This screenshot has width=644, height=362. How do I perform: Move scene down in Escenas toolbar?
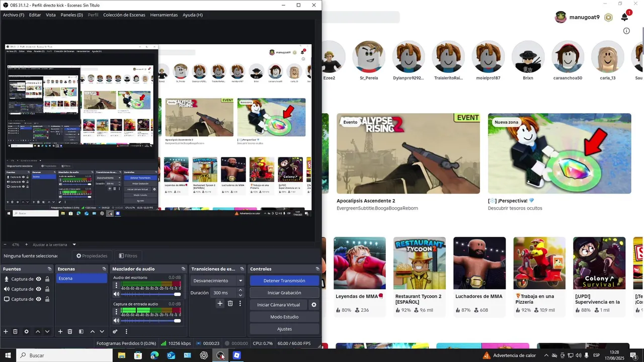102,331
